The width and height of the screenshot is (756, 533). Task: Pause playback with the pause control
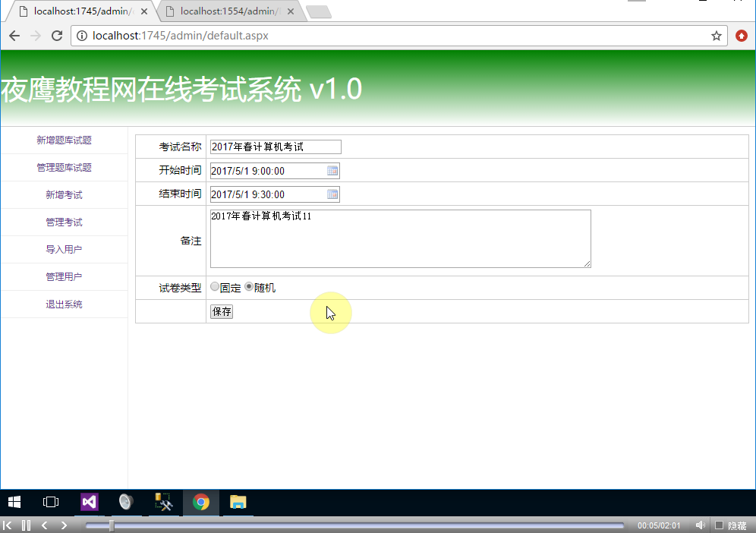[x=27, y=525]
